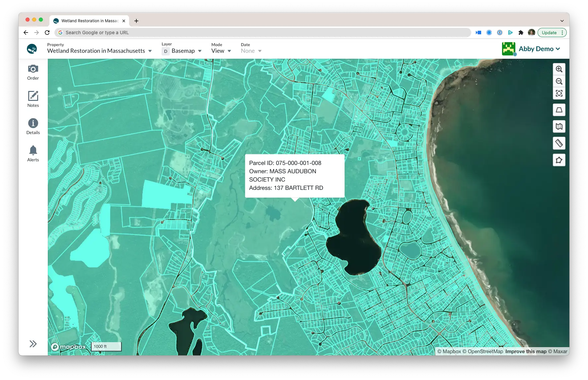Viewport: 588px width, 380px height.
Task: Expand the sidebar with double chevron
Action: (x=33, y=344)
